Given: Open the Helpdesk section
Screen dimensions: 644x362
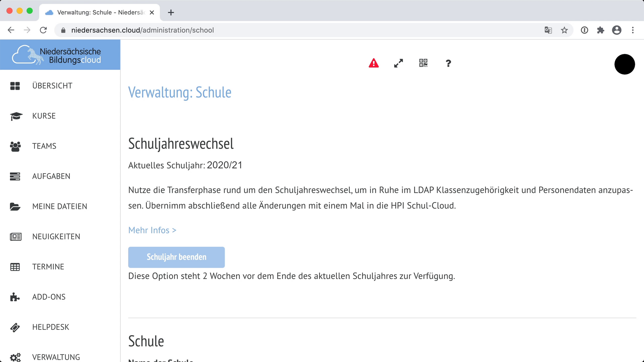Looking at the screenshot, I should point(51,327).
